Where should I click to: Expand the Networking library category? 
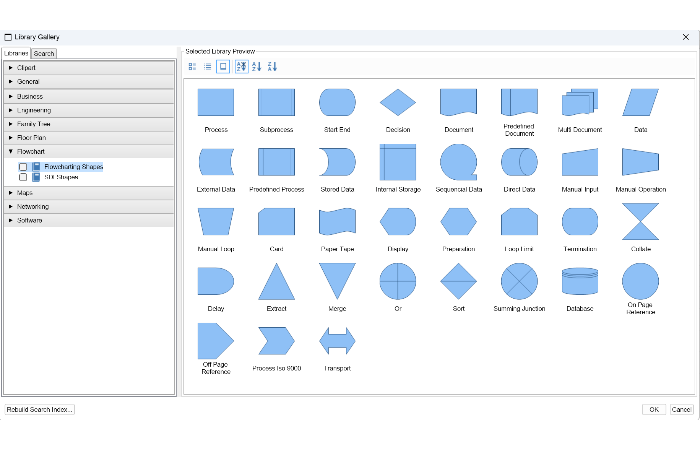10,206
